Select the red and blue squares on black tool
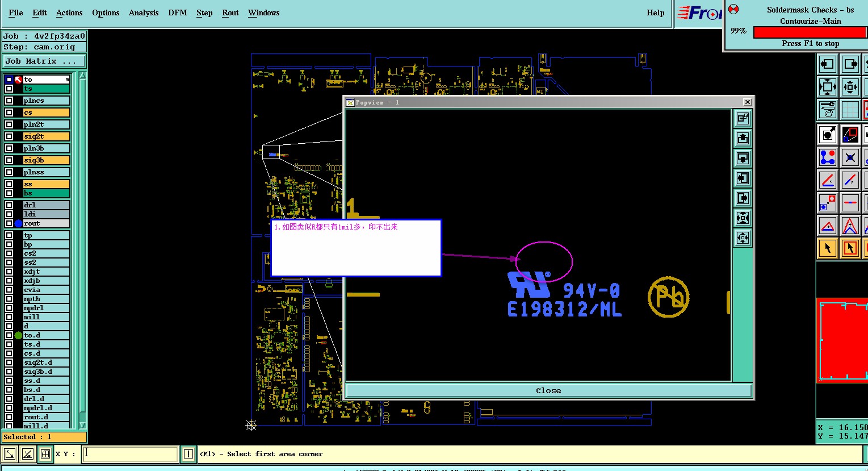 [850, 135]
